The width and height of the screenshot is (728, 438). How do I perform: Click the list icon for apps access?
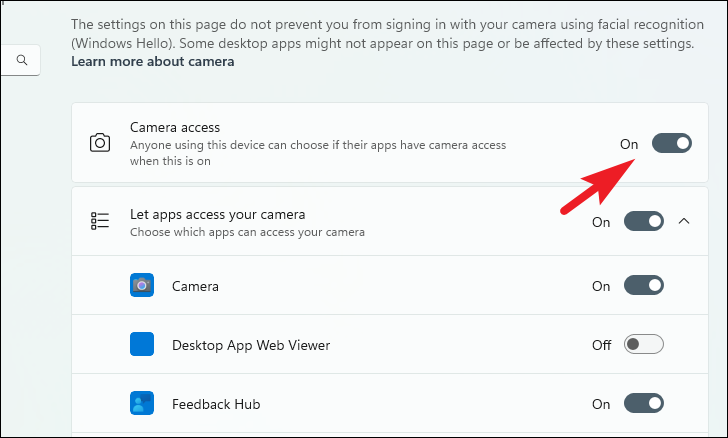click(x=100, y=221)
